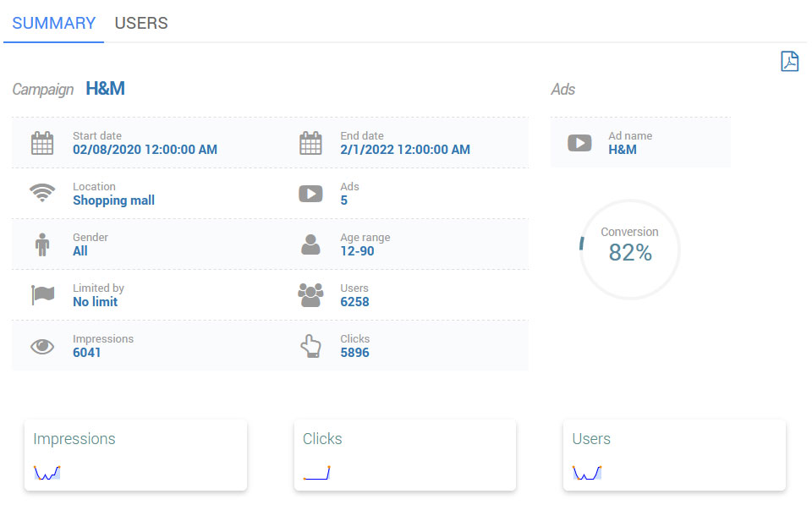Click the H&M campaign title
812x505 pixels.
coord(106,89)
